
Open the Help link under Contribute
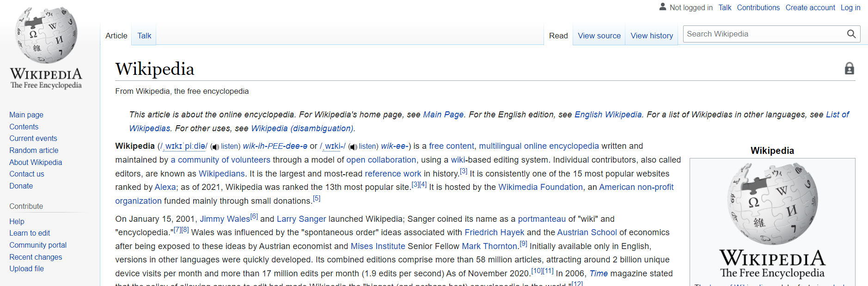coord(17,221)
